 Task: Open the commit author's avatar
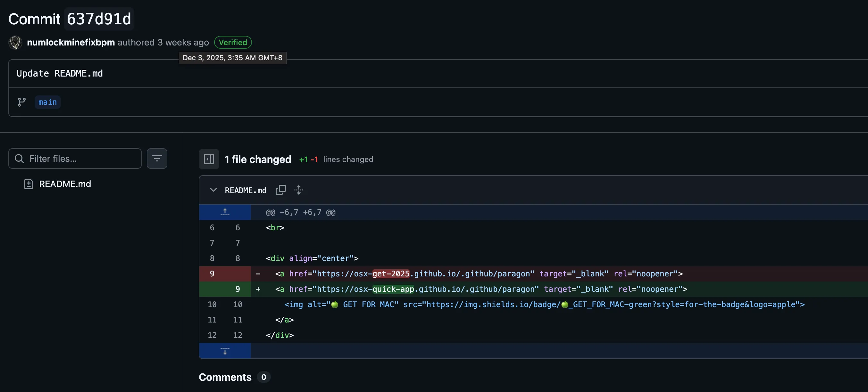click(15, 42)
